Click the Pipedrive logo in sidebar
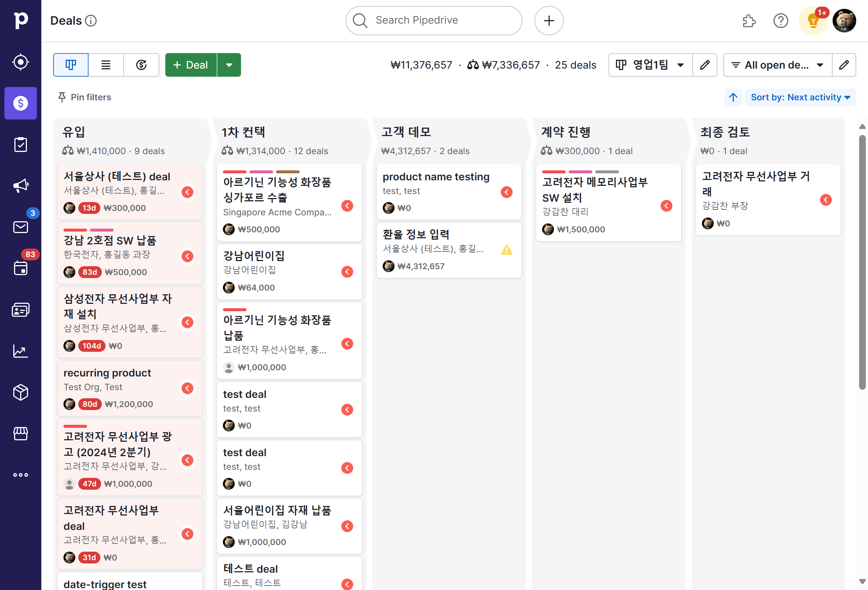 [21, 20]
